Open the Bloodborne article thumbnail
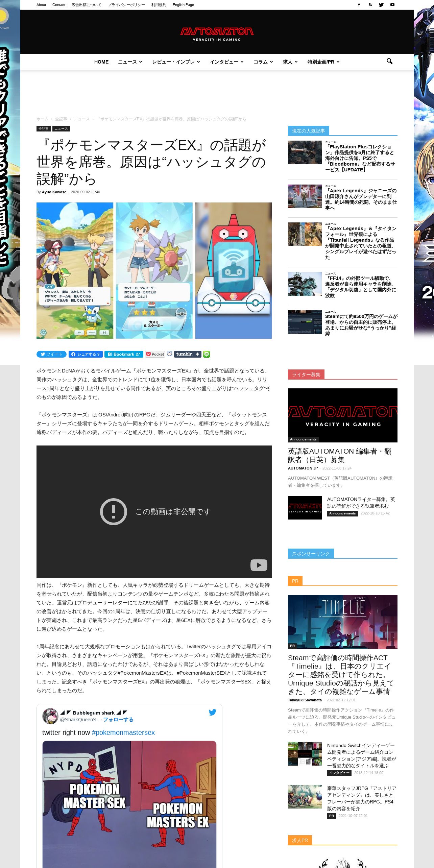Viewport: 434px width, 868px height. pos(305,152)
